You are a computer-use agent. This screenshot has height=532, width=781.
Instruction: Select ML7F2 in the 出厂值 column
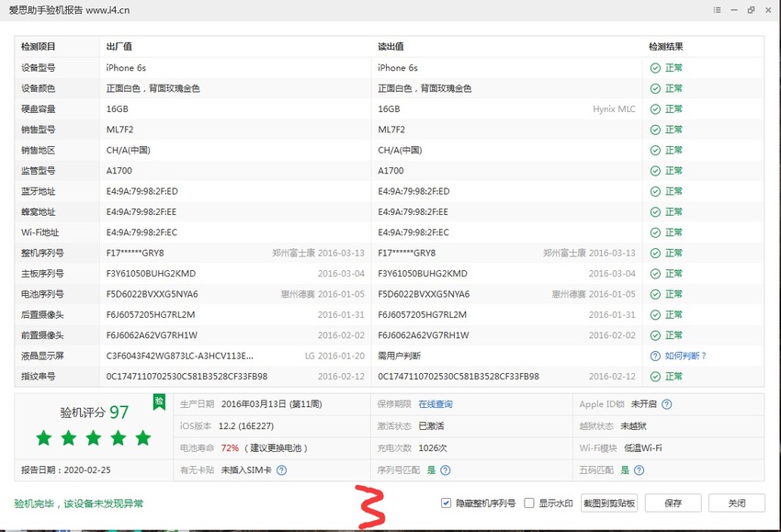(x=119, y=130)
